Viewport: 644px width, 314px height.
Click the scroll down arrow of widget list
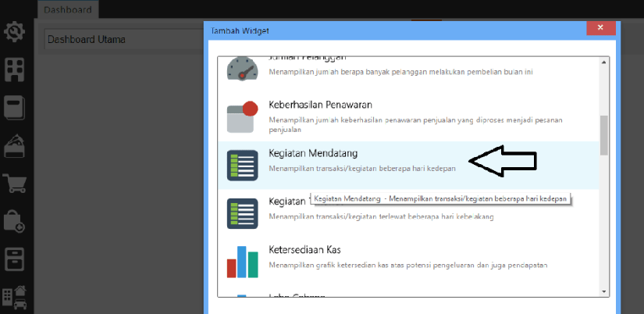[603, 291]
